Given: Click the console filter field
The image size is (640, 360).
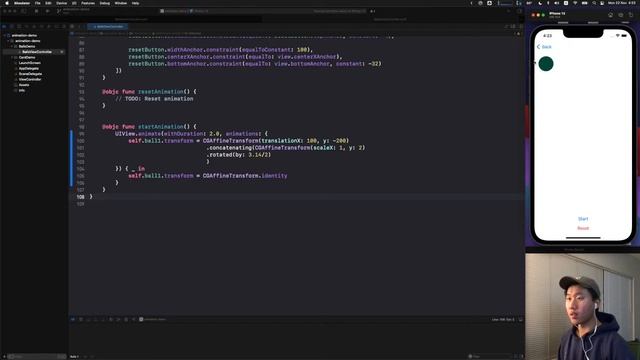Looking at the screenshot, I should tap(490, 356).
